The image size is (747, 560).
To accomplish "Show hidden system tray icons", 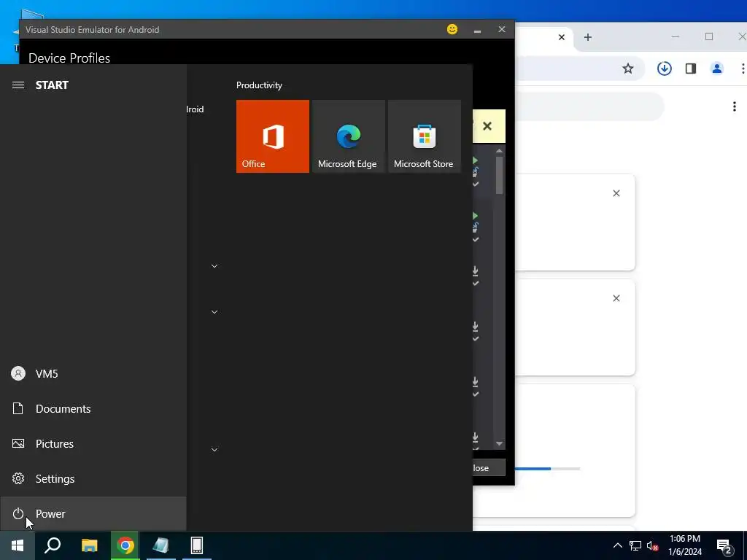I will (617, 545).
